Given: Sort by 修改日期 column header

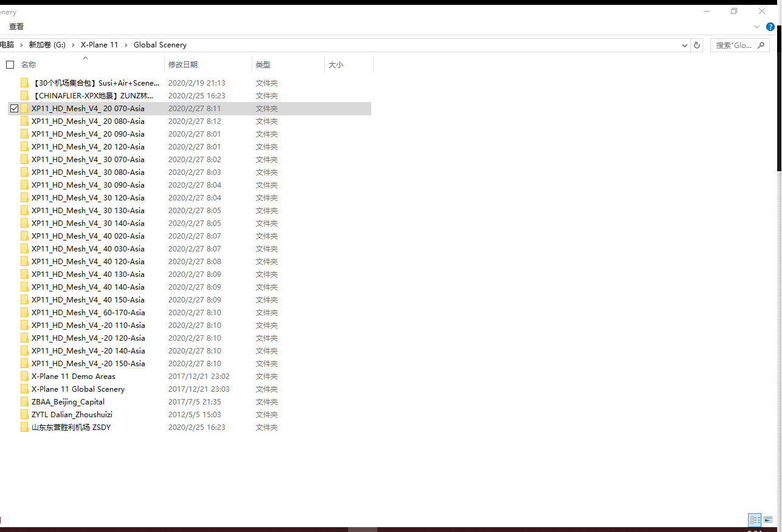Looking at the screenshot, I should click(183, 64).
